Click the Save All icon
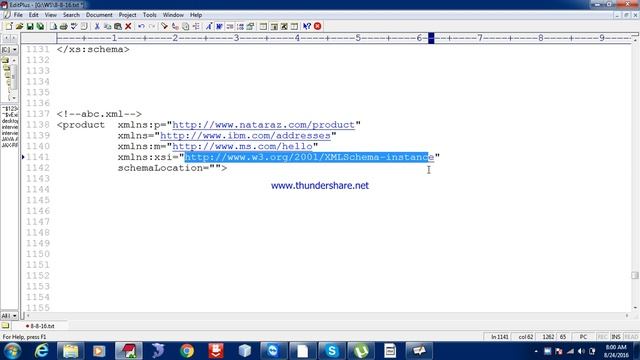Viewport: 640px width, 360px height. (40, 27)
